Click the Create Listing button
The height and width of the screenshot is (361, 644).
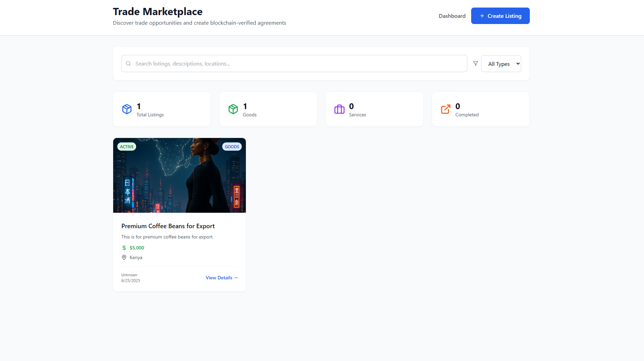500,16
